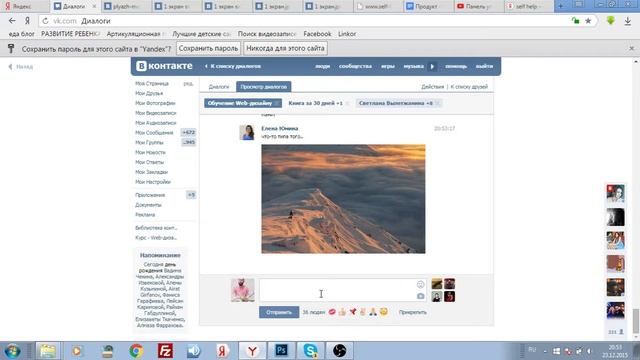Image resolution: width=640 pixels, height=360 pixels.
Task: Open the OBS-like black circle taskbar icon
Action: click(x=339, y=351)
